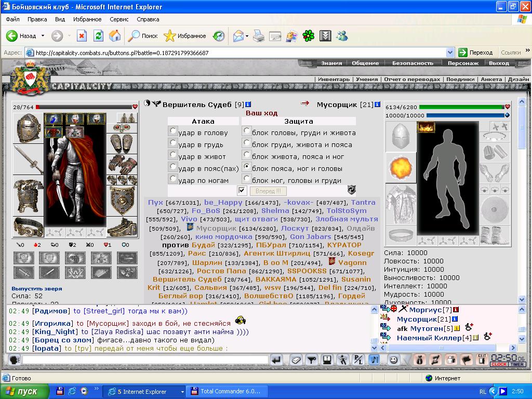The width and height of the screenshot is (532, 399).
Task: Go to the Home page icon
Action: [115, 36]
